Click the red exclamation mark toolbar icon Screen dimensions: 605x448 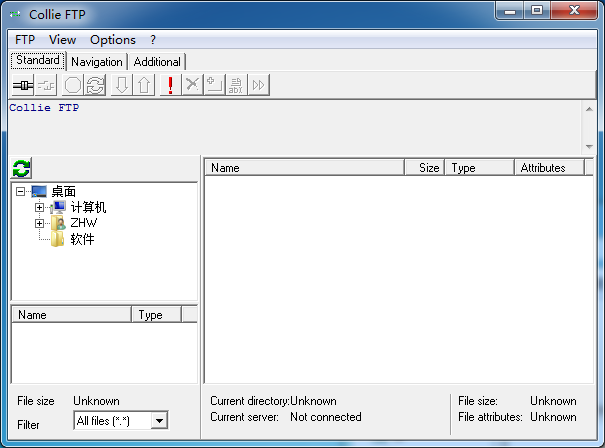(170, 85)
